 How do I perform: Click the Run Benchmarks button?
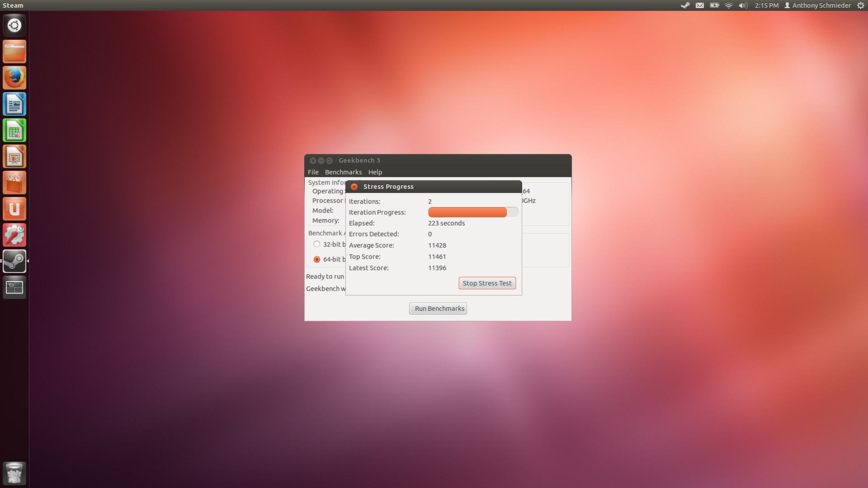pyautogui.click(x=438, y=309)
